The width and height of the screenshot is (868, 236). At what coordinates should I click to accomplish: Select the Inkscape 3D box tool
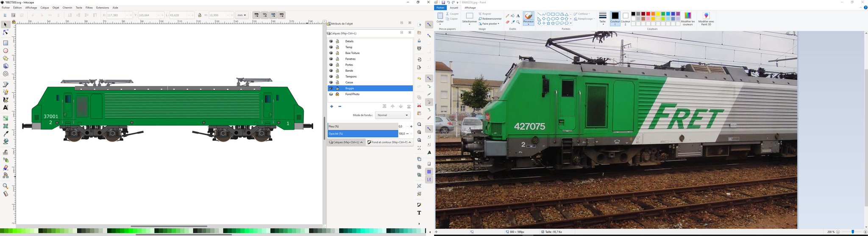point(6,66)
